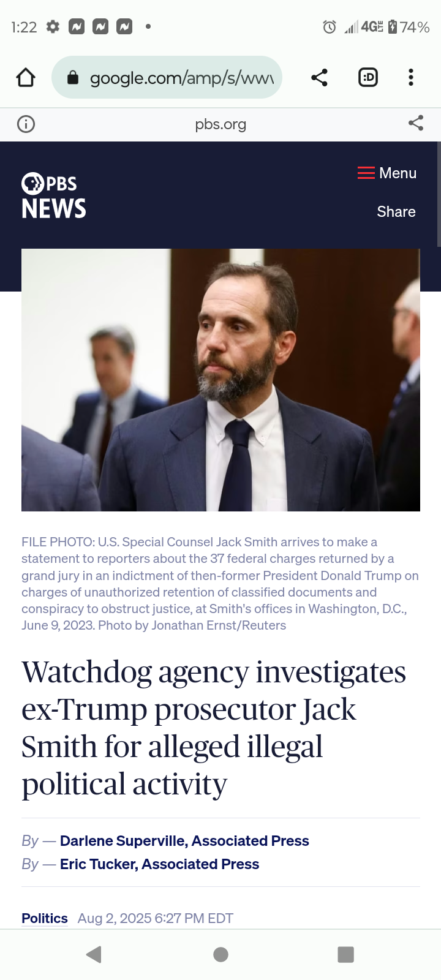Open the tab switcher icon

(x=367, y=77)
